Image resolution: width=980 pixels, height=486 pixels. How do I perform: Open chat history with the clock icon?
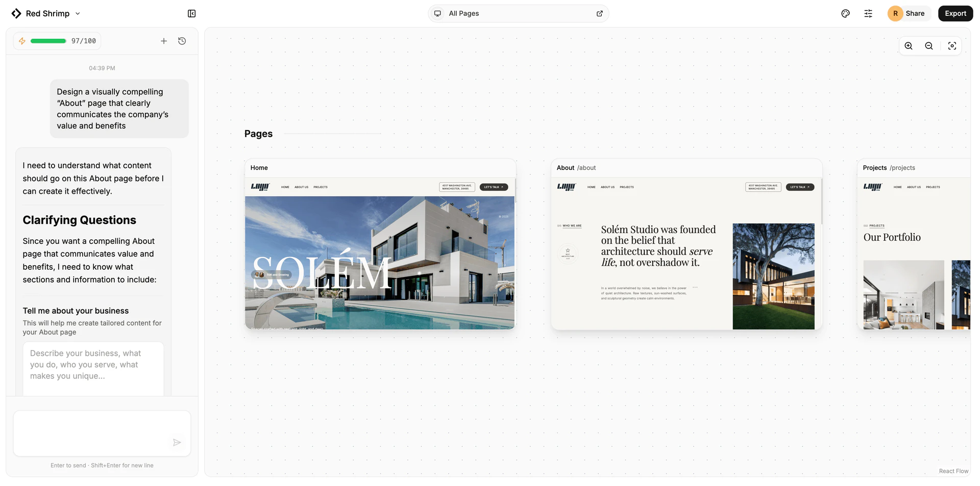(182, 41)
